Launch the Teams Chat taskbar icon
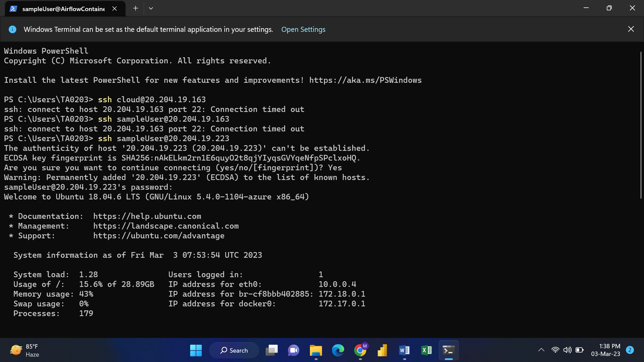Image resolution: width=644 pixels, height=362 pixels. tap(294, 351)
